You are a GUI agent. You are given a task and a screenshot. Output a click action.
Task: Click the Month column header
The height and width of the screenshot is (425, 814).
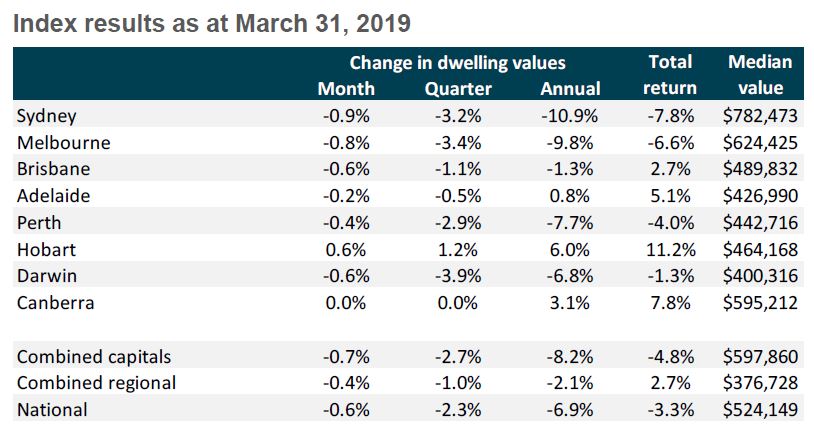pyautogui.click(x=346, y=89)
